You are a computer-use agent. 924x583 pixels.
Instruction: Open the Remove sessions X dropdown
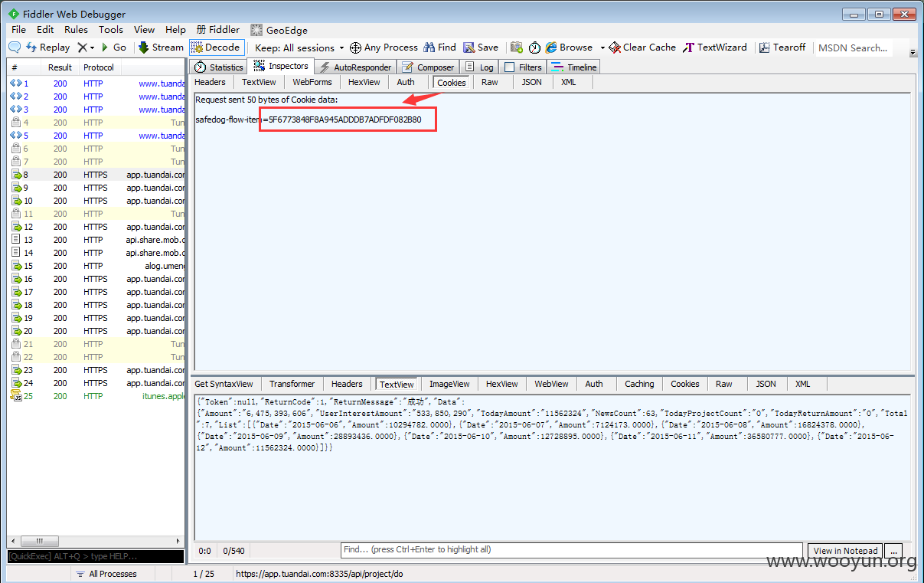pos(86,47)
